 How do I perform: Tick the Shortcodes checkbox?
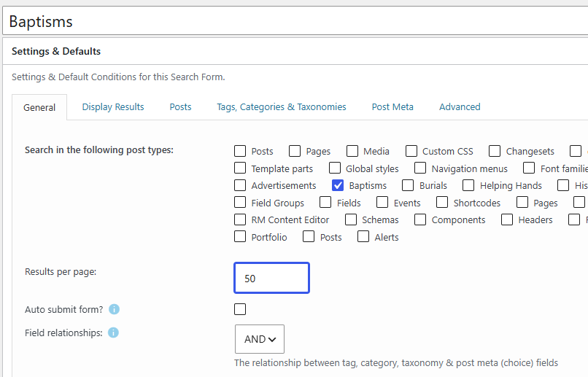click(442, 203)
